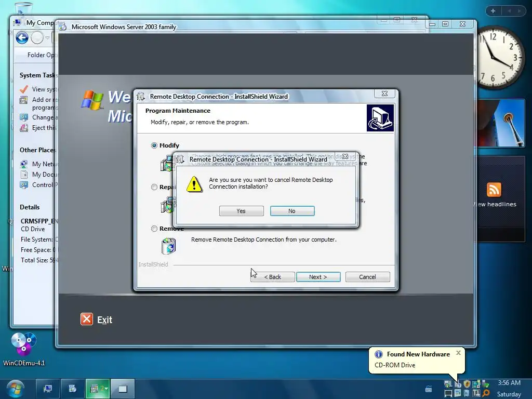Click the WinCDEmu-4.1 desktop icon
Image resolution: width=532 pixels, height=399 pixels.
pos(24,350)
